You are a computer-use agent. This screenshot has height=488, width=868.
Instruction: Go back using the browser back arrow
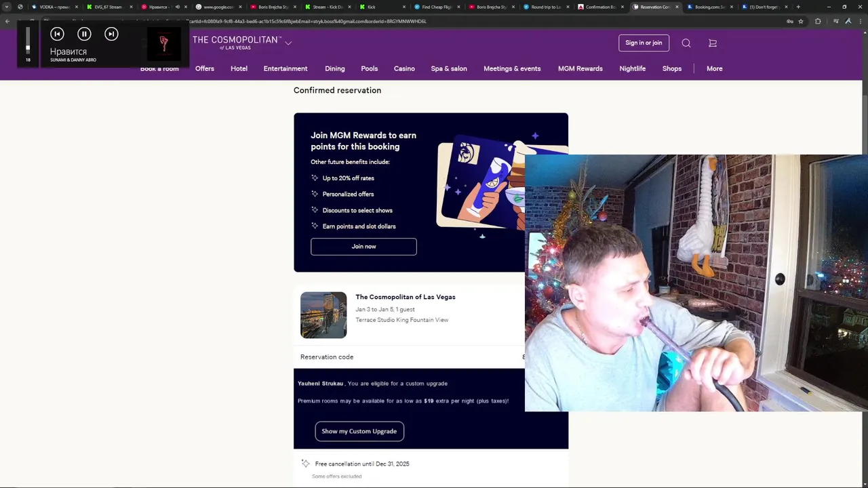click(x=7, y=21)
